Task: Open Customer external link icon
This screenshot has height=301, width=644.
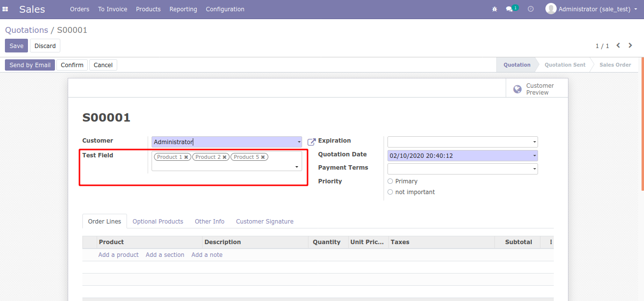Action: [311, 142]
